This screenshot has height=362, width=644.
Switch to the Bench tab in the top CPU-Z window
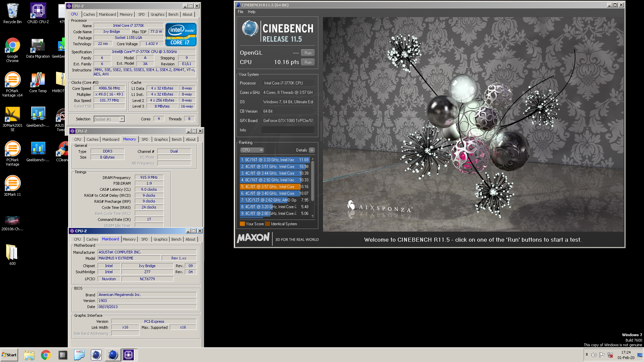pyautogui.click(x=173, y=14)
